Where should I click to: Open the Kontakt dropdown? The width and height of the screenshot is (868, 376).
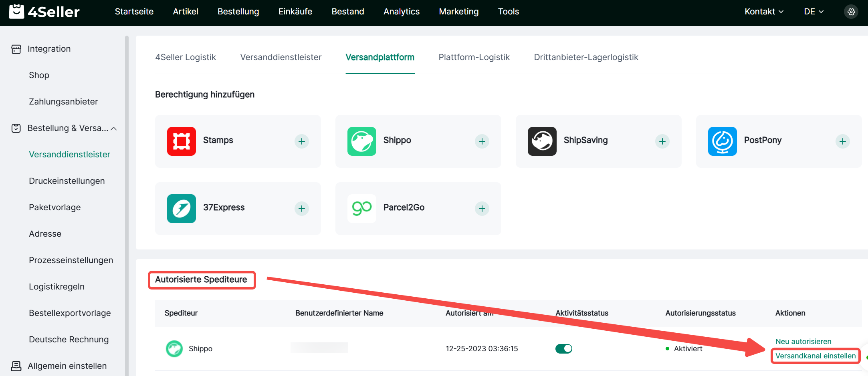(x=763, y=12)
